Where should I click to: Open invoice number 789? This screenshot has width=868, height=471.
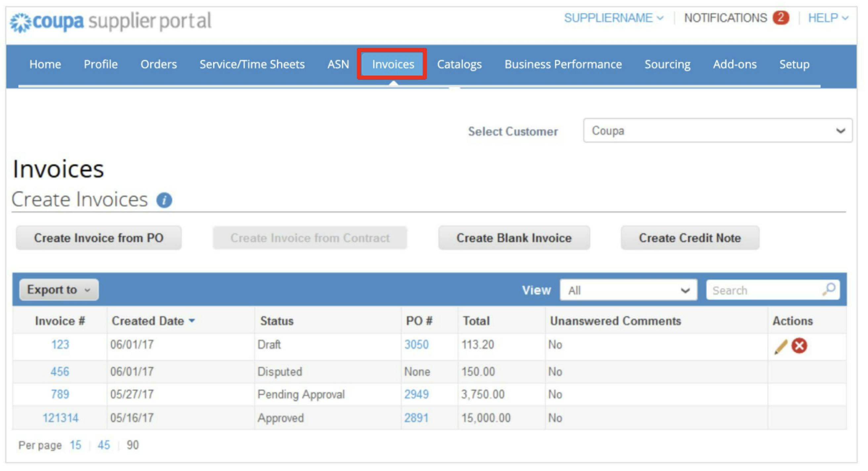point(60,395)
